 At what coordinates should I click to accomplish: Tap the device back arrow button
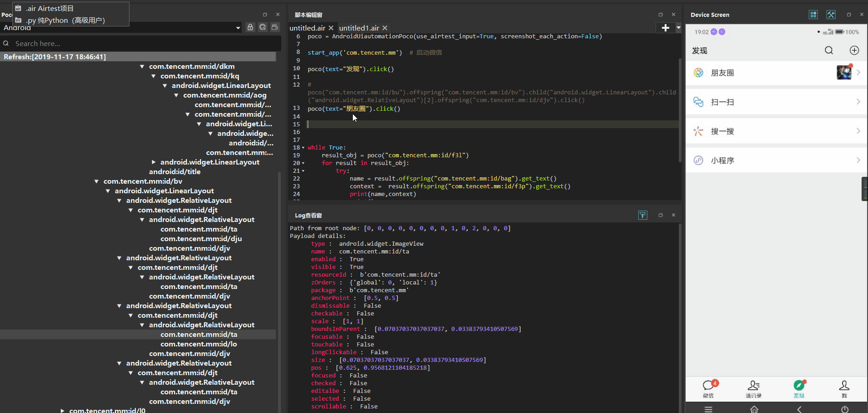799,409
